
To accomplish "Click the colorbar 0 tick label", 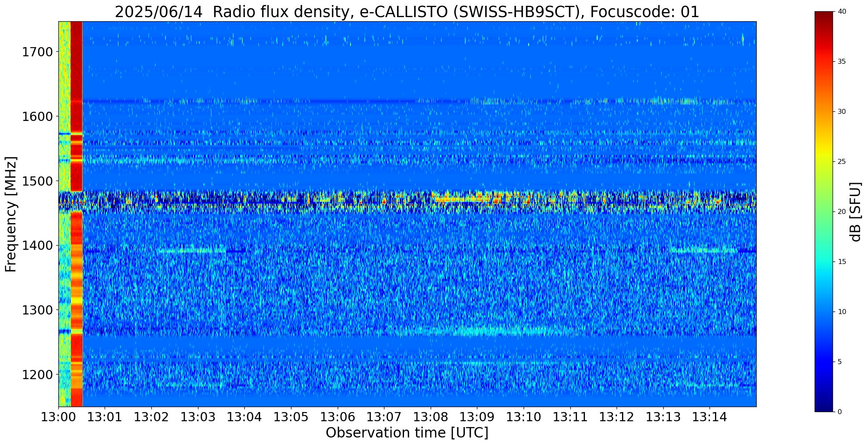I will coord(840,412).
